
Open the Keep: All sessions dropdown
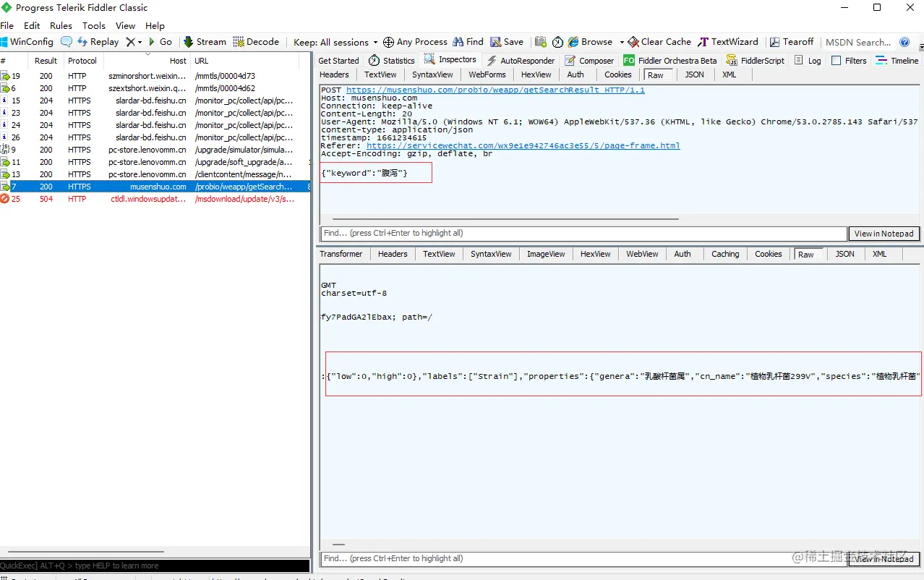(x=335, y=42)
